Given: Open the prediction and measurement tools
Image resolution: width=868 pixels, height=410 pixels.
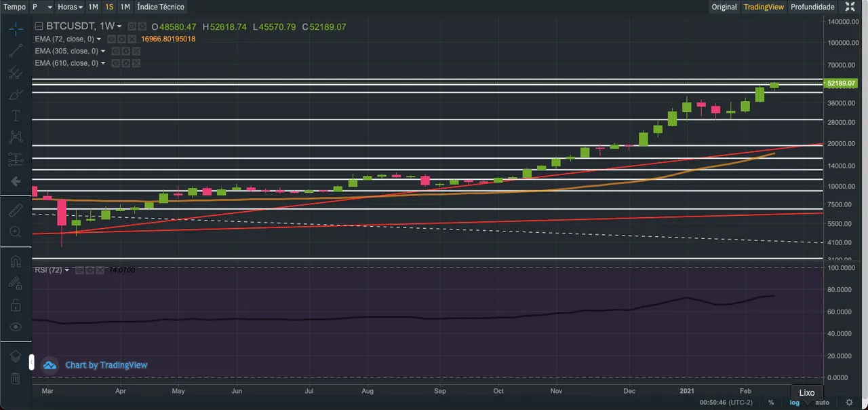Looking at the screenshot, I should coord(16,160).
